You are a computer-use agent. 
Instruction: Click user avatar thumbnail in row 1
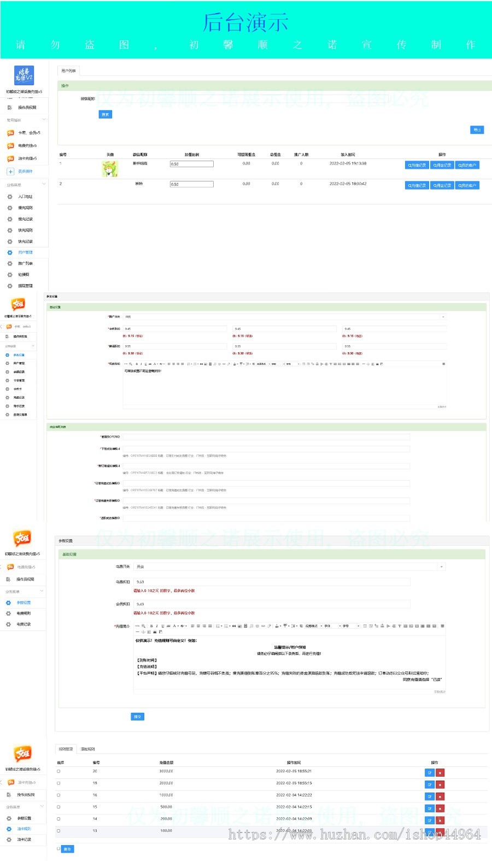pos(110,169)
